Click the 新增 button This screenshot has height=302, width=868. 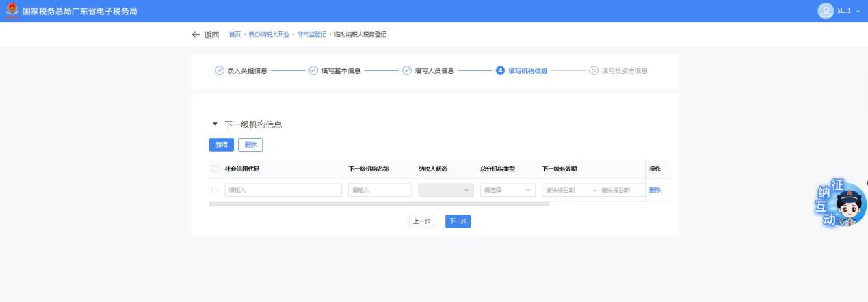coord(222,145)
